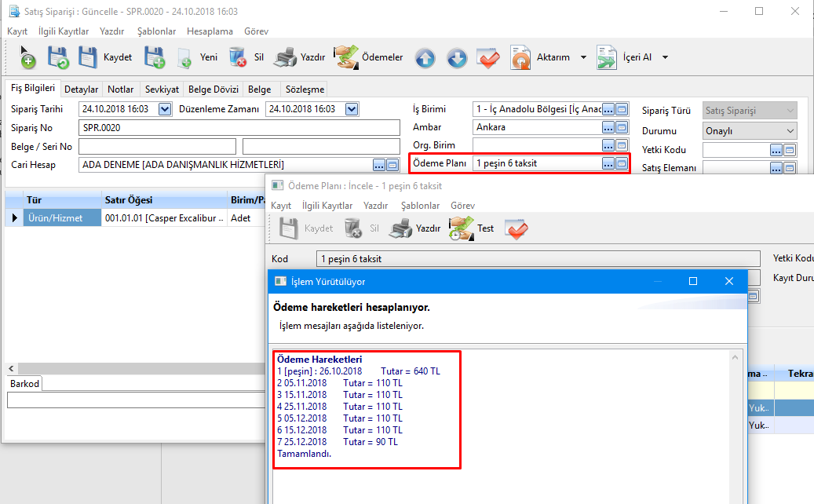Click the Test icon in the Ödeme Planı toolbar

[x=459, y=228]
